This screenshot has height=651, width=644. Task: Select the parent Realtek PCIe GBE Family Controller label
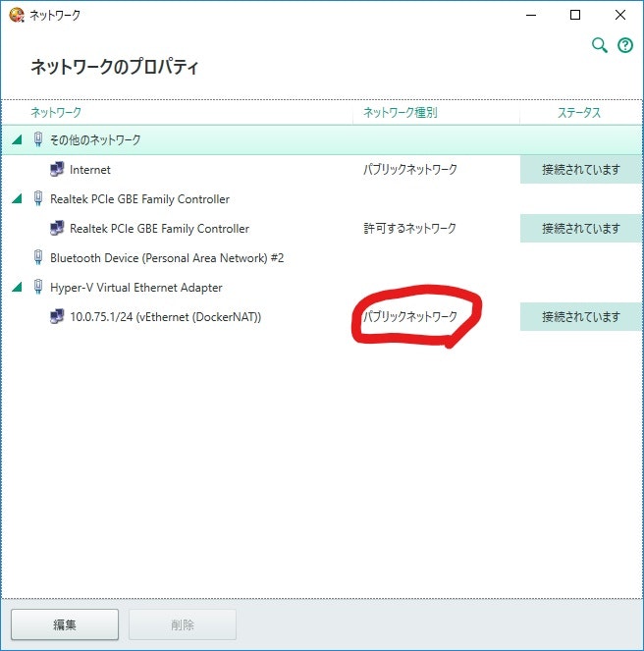[139, 199]
